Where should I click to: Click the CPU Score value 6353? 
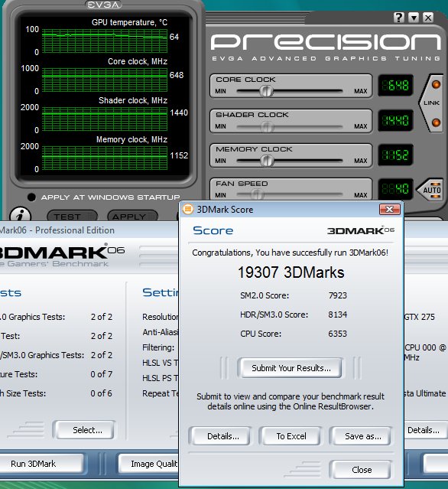click(x=338, y=334)
